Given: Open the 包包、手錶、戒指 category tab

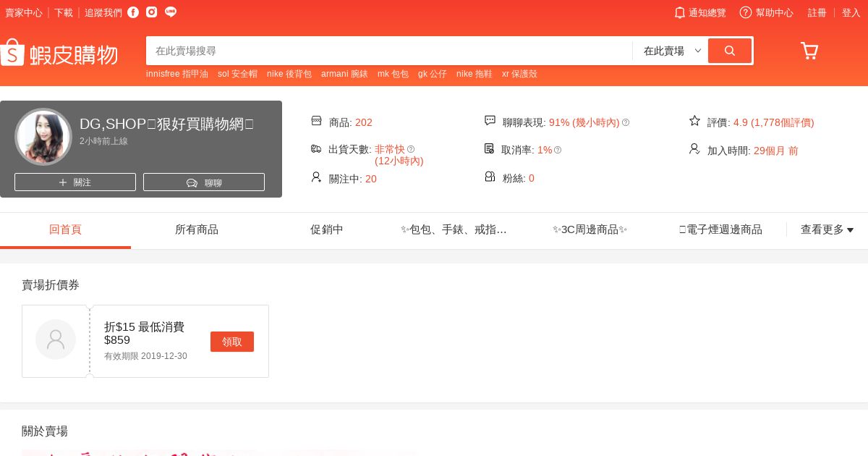Looking at the screenshot, I should 454,230.
